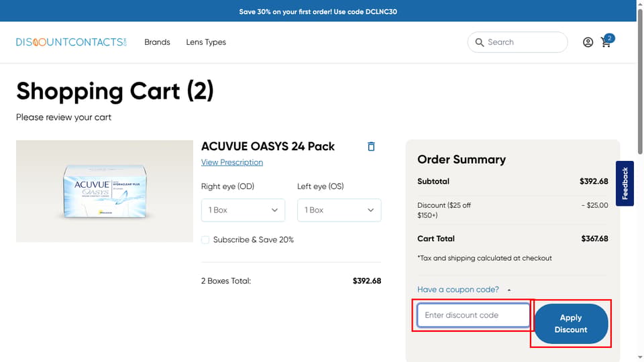Open the Brands menu
The height and width of the screenshot is (362, 644).
tap(157, 42)
